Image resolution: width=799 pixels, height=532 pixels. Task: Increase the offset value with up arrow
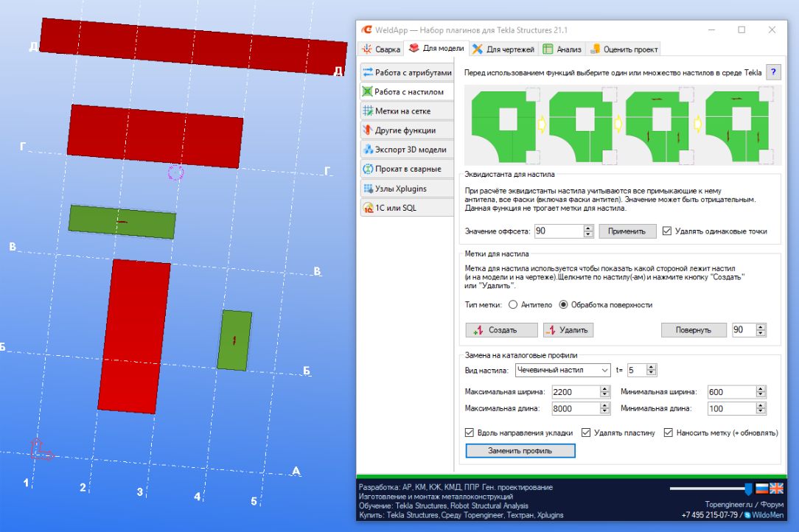tap(588, 228)
